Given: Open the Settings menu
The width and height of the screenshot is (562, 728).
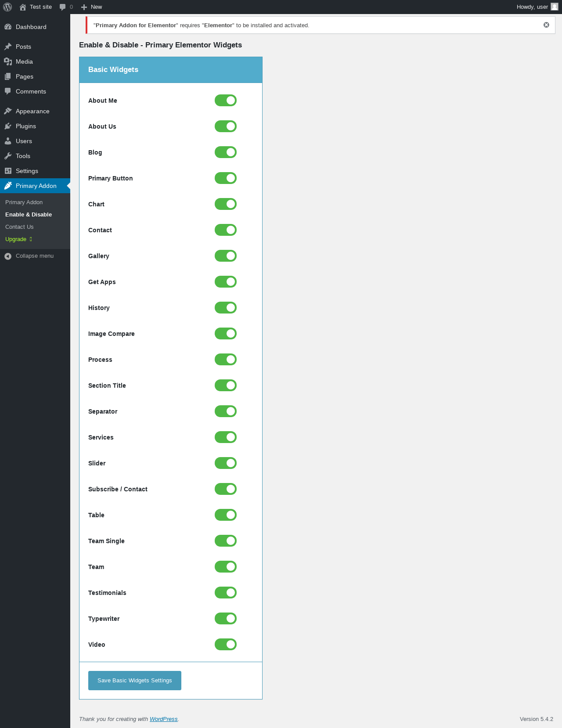Looking at the screenshot, I should coord(35,171).
